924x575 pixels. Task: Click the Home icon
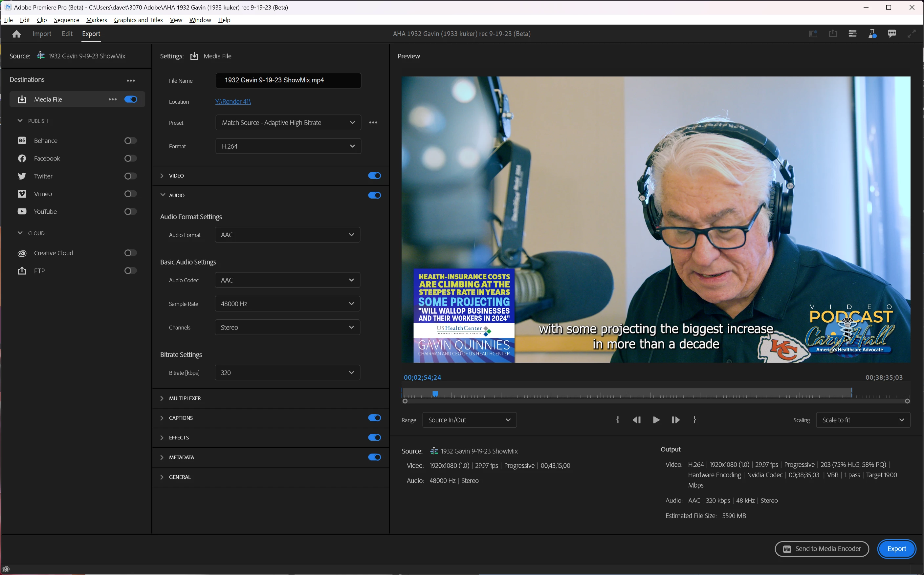pos(16,34)
